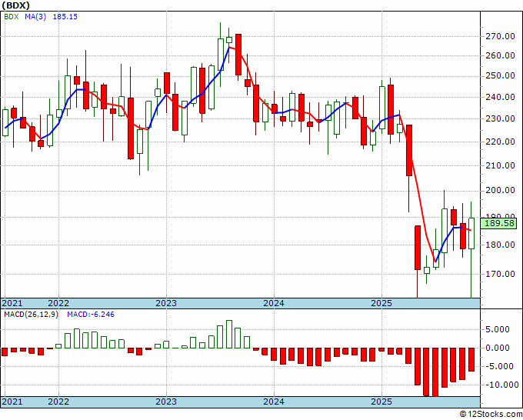This screenshot has width=523, height=420.
Task: Click the 210.00 price axis label
Action: [501, 165]
